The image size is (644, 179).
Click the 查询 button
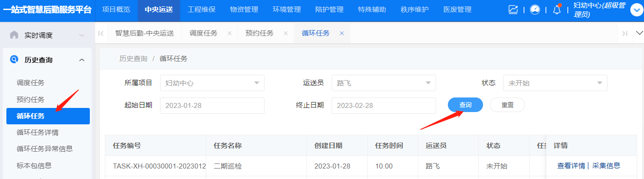tap(465, 105)
